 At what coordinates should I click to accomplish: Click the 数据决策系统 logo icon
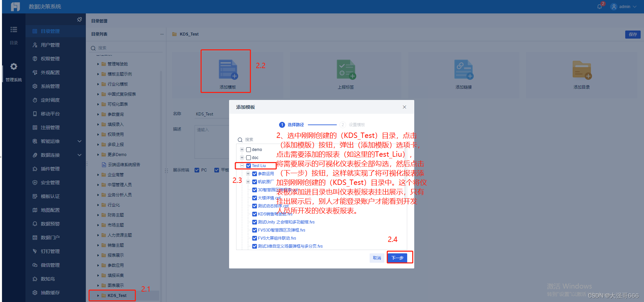[x=15, y=6]
